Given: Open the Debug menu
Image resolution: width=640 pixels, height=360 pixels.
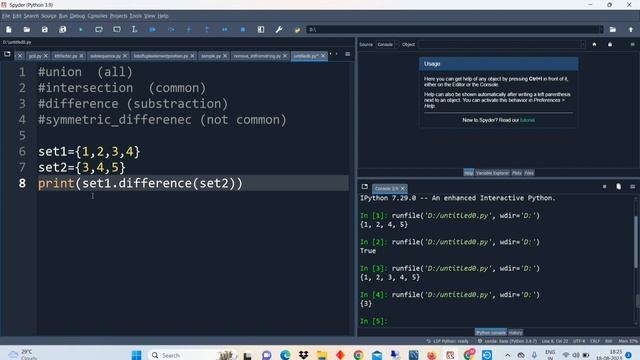Looking at the screenshot, I should pos(77,16).
